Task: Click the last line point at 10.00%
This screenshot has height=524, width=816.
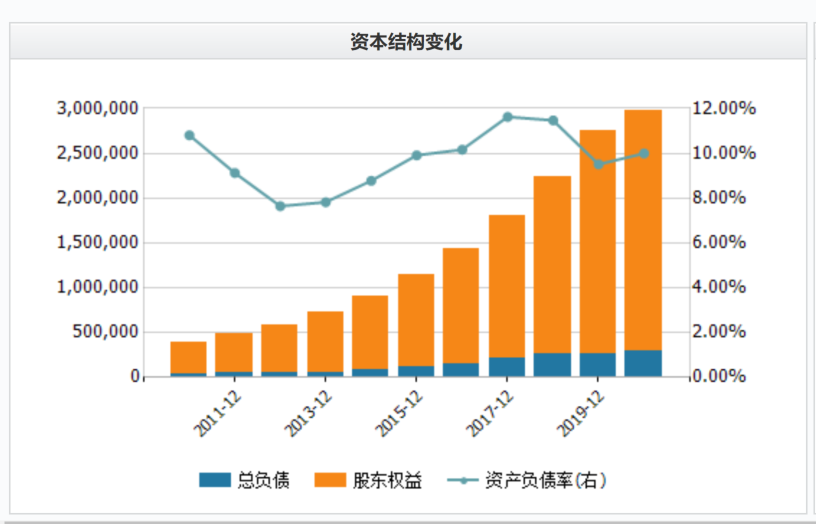Action: click(x=644, y=154)
